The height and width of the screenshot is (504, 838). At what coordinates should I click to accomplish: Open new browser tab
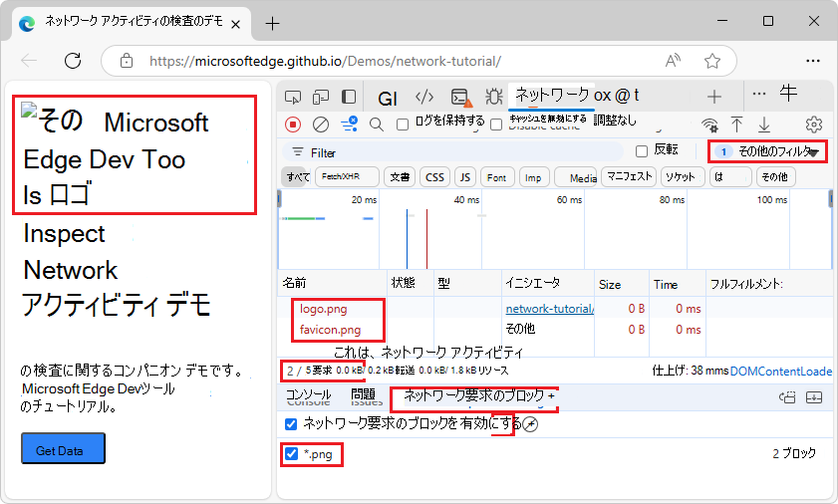273,24
